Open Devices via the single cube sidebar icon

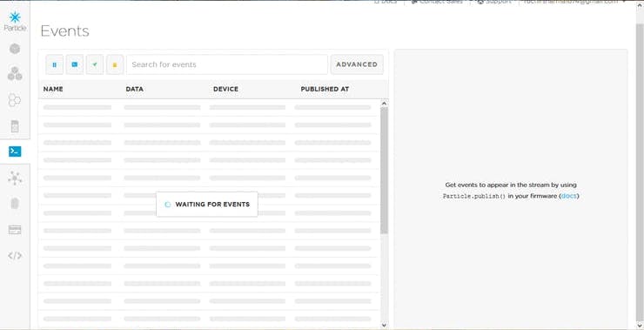point(15,49)
